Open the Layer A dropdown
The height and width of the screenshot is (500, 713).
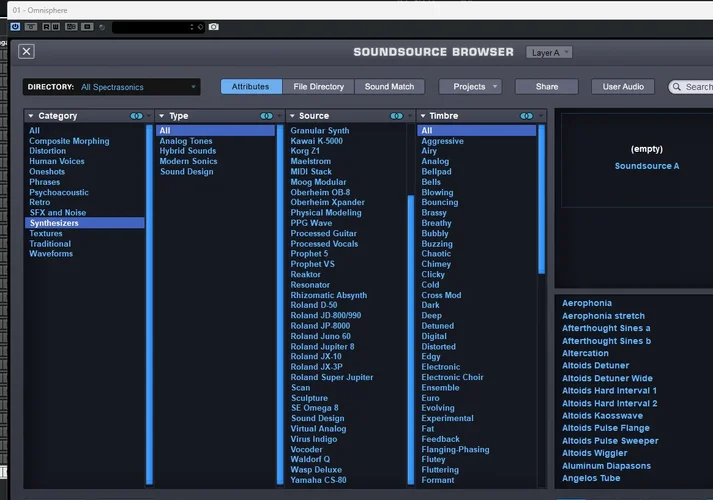(551, 52)
